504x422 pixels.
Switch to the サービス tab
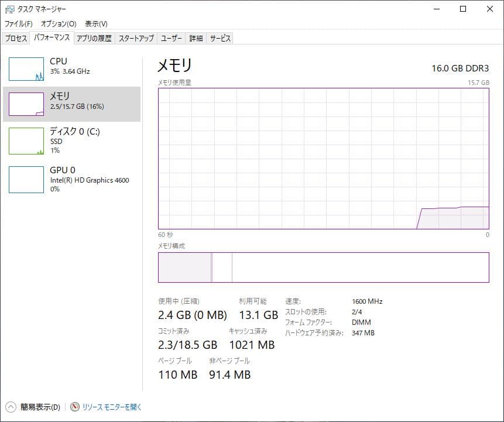[x=220, y=37]
